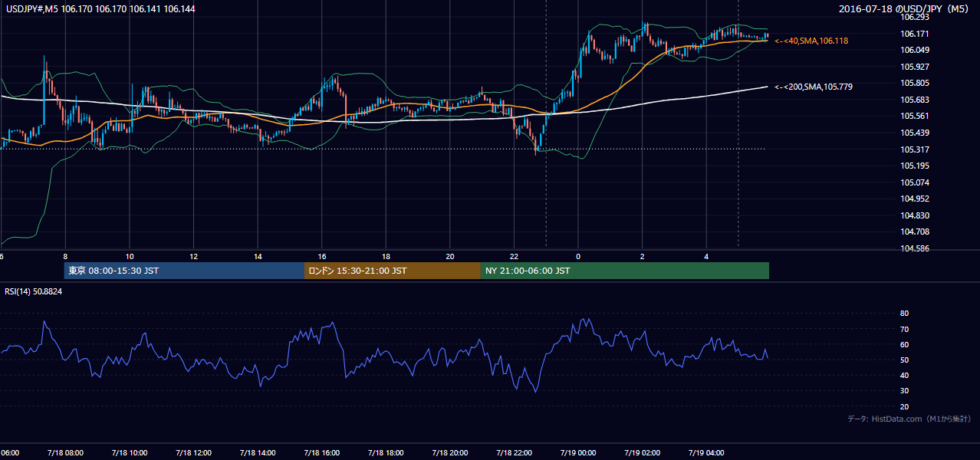Viewport: 980px width, 460px height.
Task: Click the 7/19 00:00 time label
Action: [577, 453]
